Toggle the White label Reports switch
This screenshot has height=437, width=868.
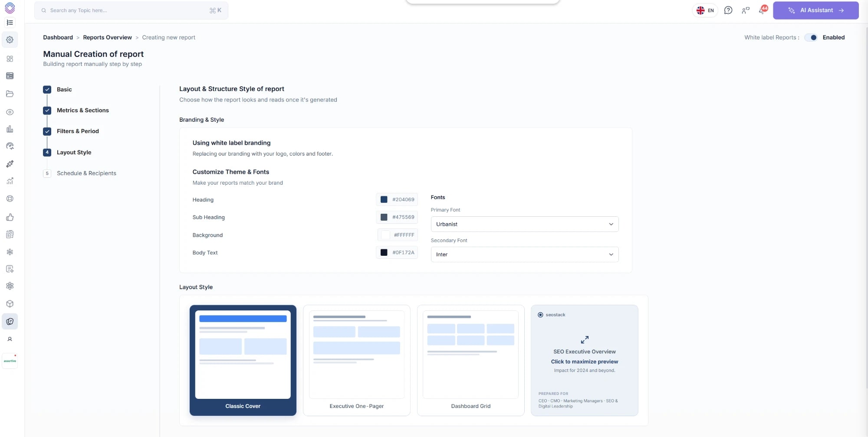[x=811, y=37]
